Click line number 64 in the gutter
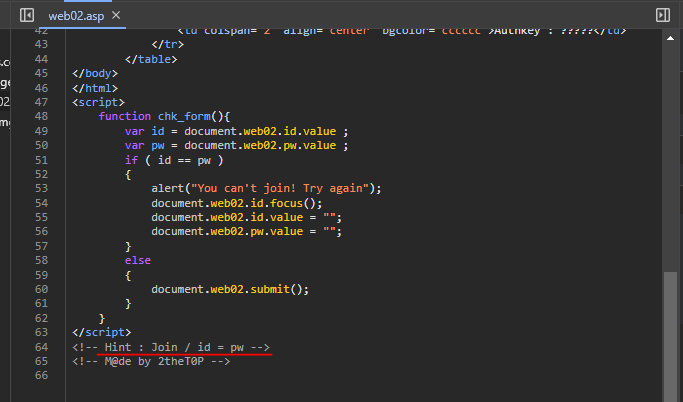This screenshot has height=402, width=683. (x=41, y=347)
